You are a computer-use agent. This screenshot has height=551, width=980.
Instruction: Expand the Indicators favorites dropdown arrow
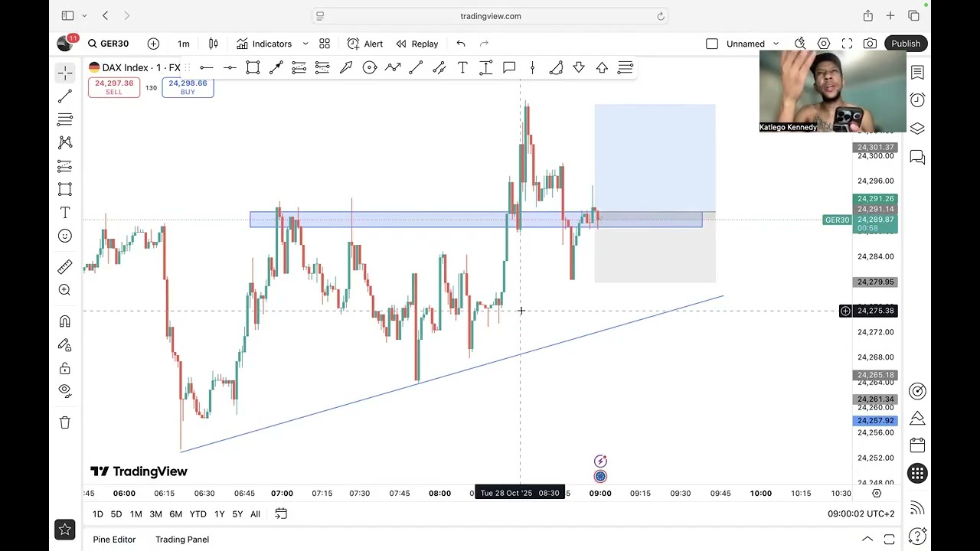305,44
